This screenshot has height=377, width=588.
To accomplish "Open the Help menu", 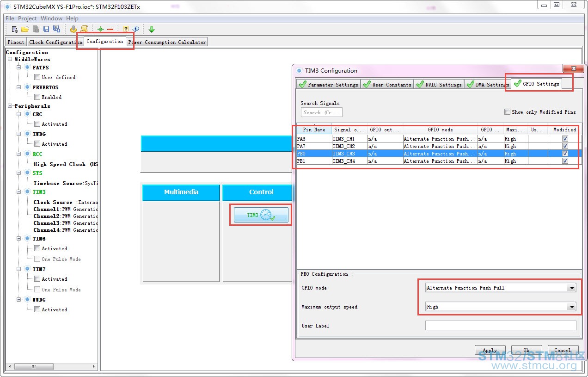I will click(72, 19).
